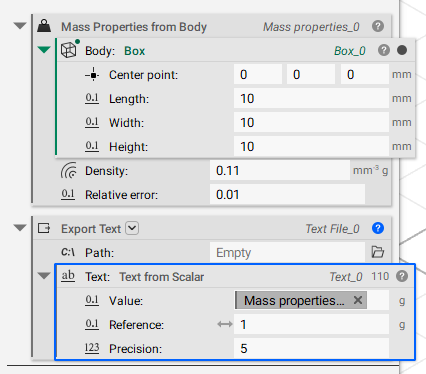Collapse the Export Text section
This screenshot has width=426, height=374.
point(20,228)
